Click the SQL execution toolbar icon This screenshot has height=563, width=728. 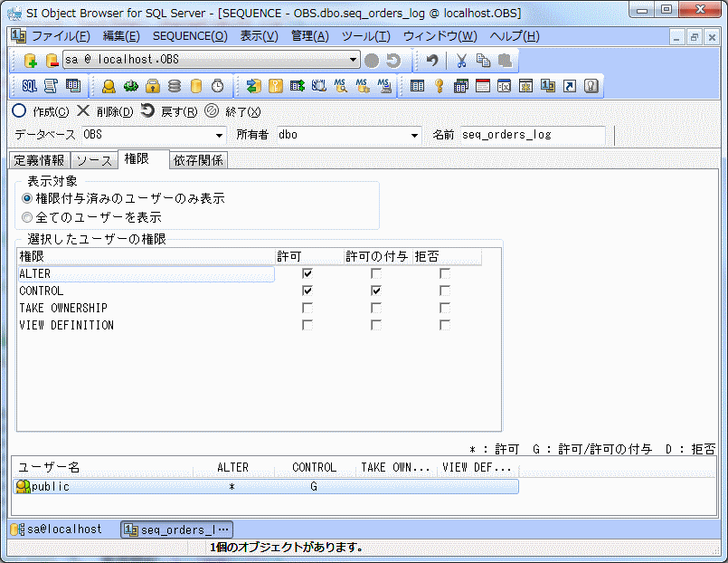click(29, 86)
